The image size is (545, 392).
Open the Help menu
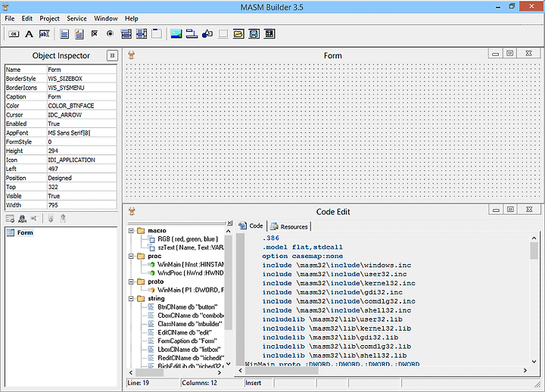point(132,18)
